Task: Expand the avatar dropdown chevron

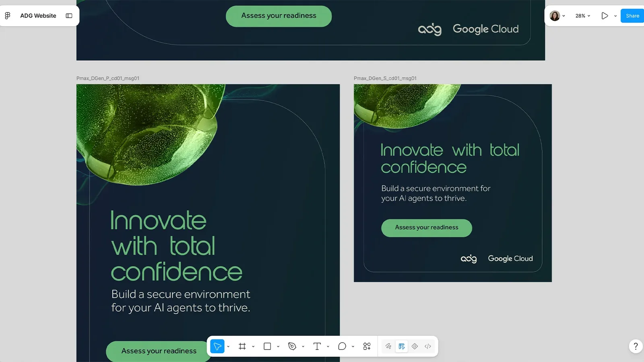Action: (564, 16)
